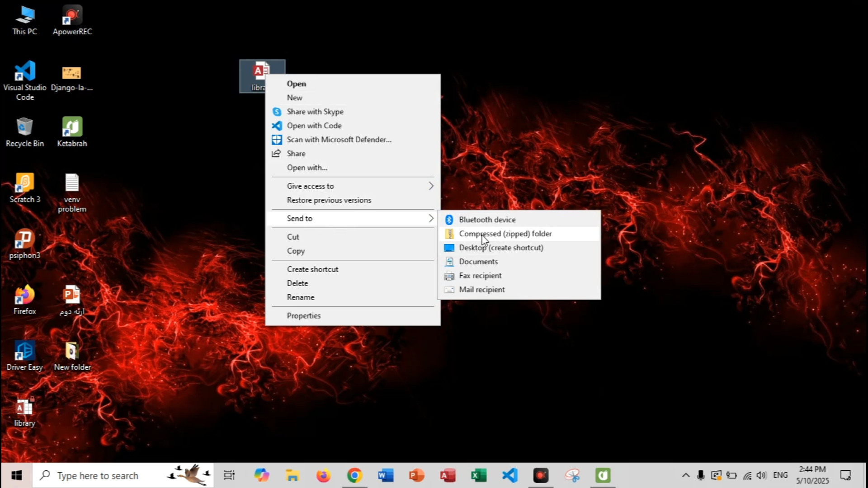Click the Type here to search box
Image resolution: width=868 pixels, height=488 pixels.
point(97,476)
